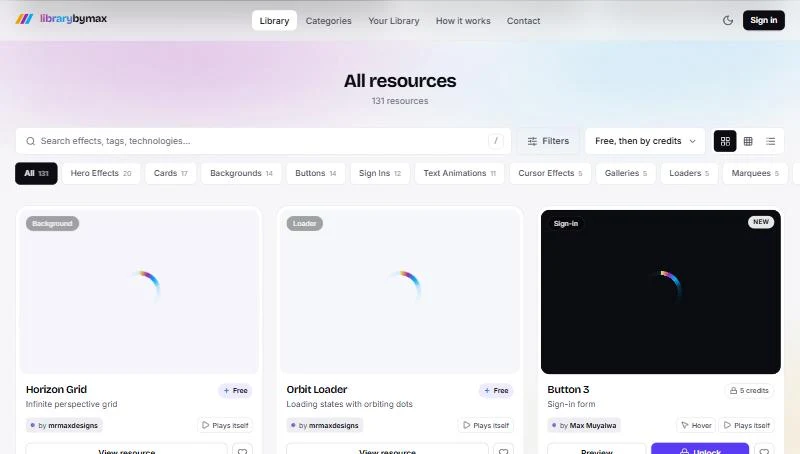
Task: Favorite Horizon Grid with heart icon
Action: coord(242,450)
